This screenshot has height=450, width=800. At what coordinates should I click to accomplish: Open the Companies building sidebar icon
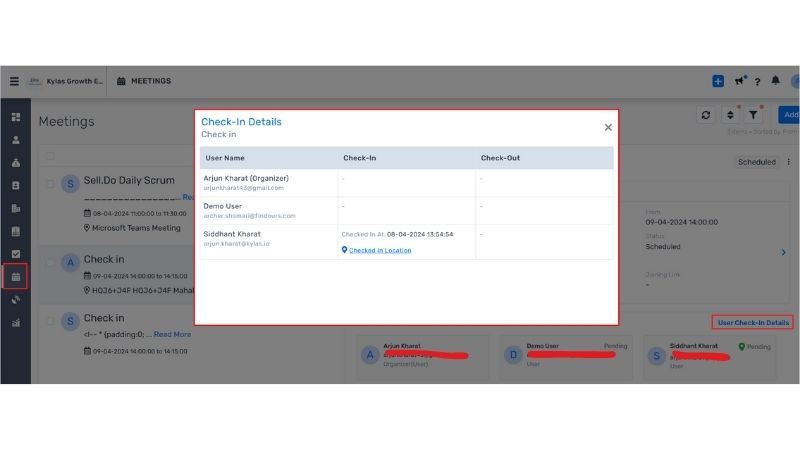(x=16, y=208)
